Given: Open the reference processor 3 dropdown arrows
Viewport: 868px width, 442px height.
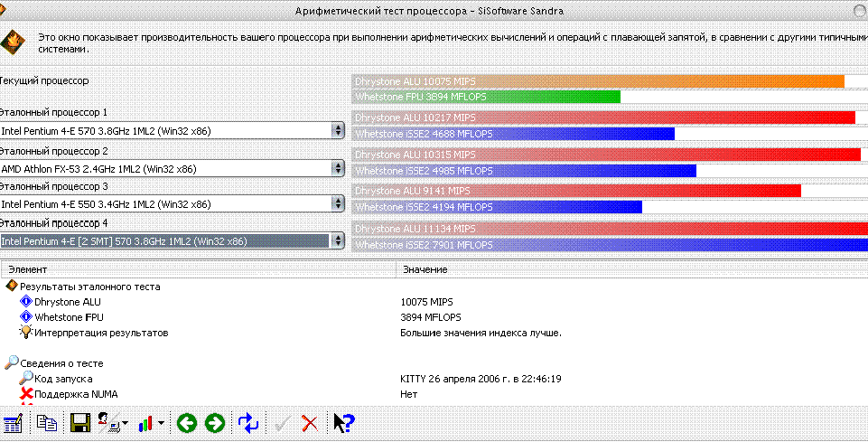Looking at the screenshot, I should (x=337, y=204).
